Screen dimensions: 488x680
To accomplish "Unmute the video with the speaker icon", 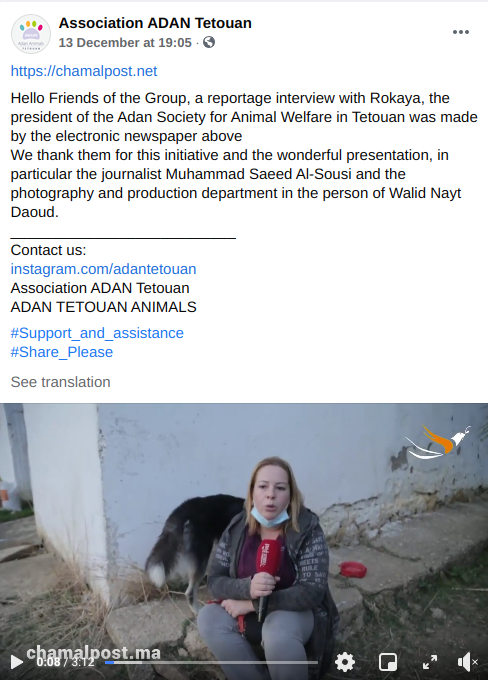I will click(468, 662).
